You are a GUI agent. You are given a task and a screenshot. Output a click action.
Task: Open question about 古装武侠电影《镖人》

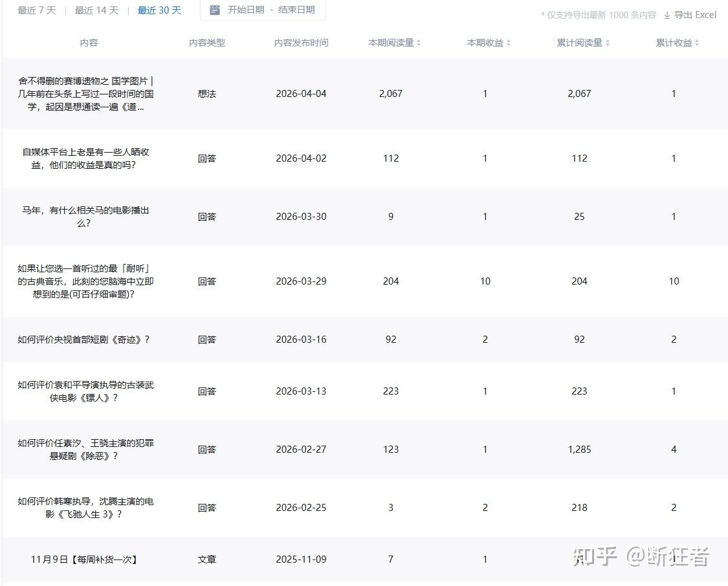(85, 391)
